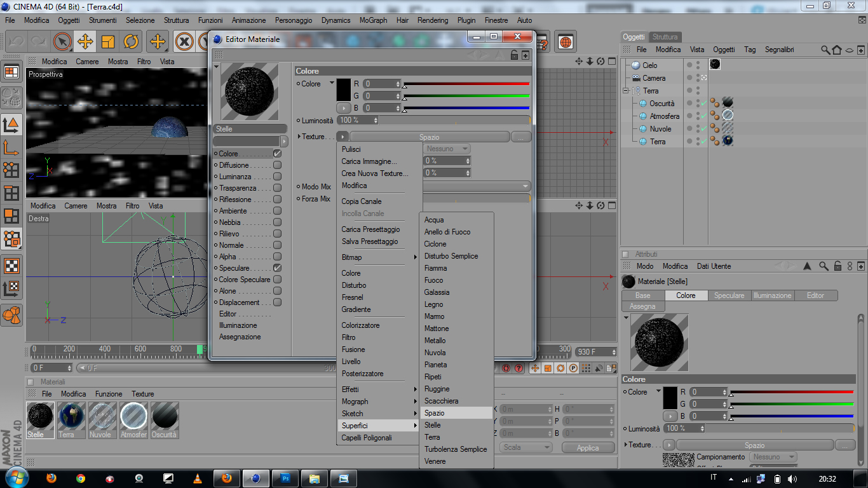868x488 pixels.
Task: Click the home icon in the Oggetti panel
Action: [x=837, y=50]
